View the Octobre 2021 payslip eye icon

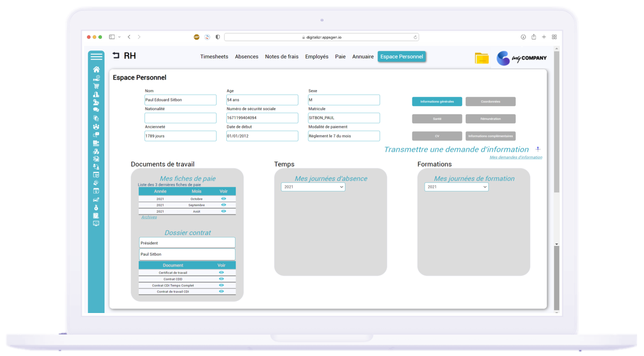click(x=223, y=198)
